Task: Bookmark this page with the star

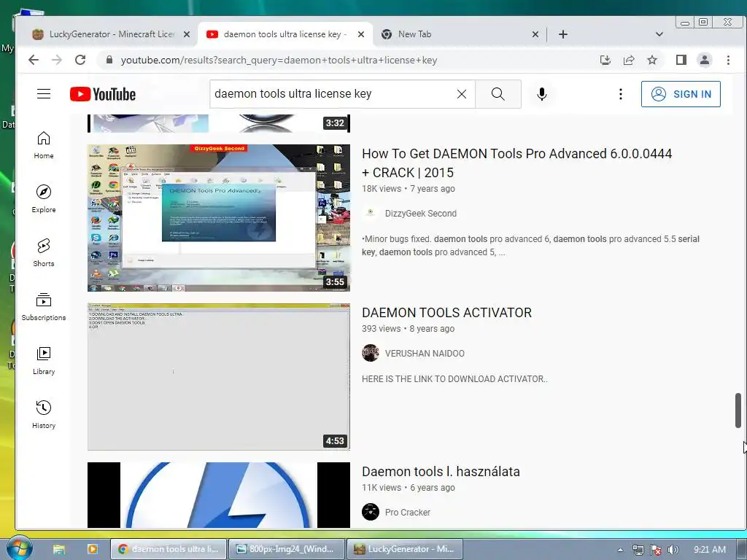Action: [652, 60]
